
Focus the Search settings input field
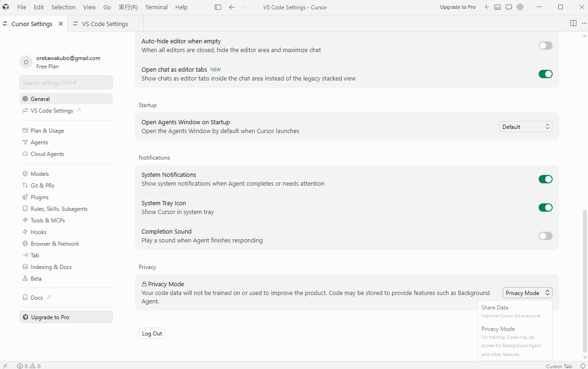[66, 82]
